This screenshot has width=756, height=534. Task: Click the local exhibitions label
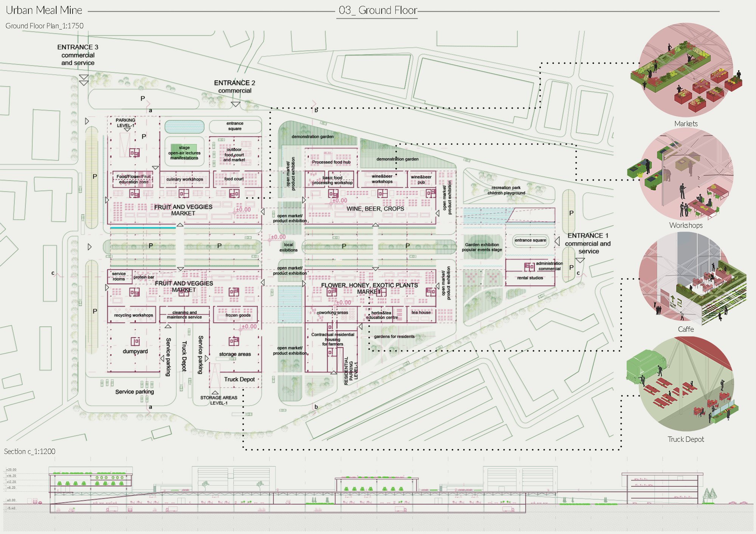point(288,247)
